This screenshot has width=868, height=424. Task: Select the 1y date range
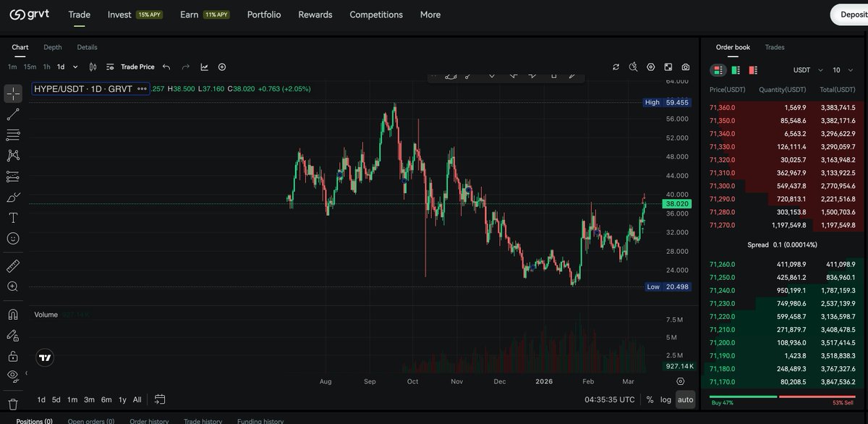122,399
